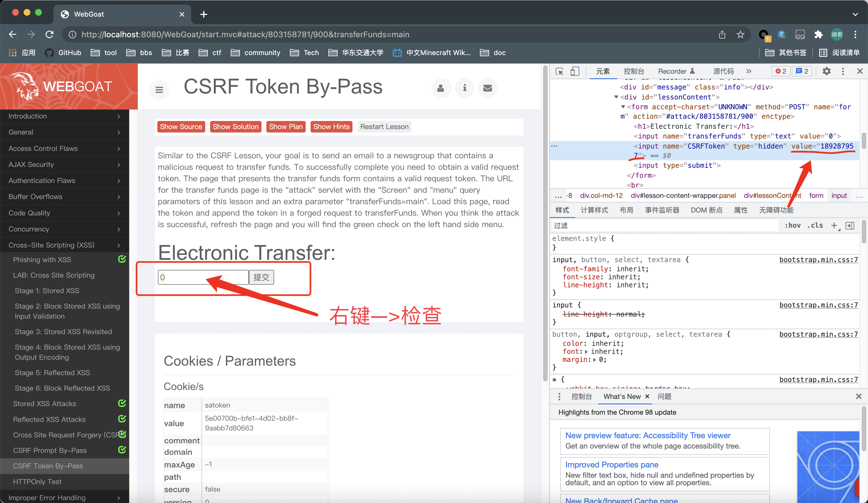The height and width of the screenshot is (503, 868).
Task: Toggle the DevTools device toolbar icon
Action: tap(575, 71)
